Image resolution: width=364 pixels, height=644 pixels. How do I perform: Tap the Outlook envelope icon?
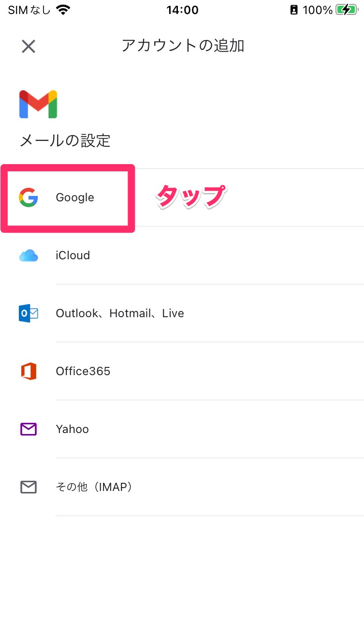pos(29,313)
